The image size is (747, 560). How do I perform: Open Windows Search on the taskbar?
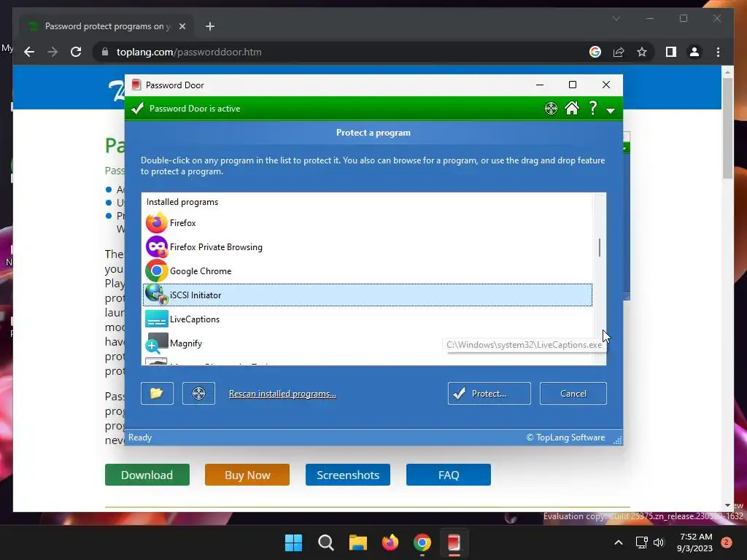pyautogui.click(x=326, y=542)
